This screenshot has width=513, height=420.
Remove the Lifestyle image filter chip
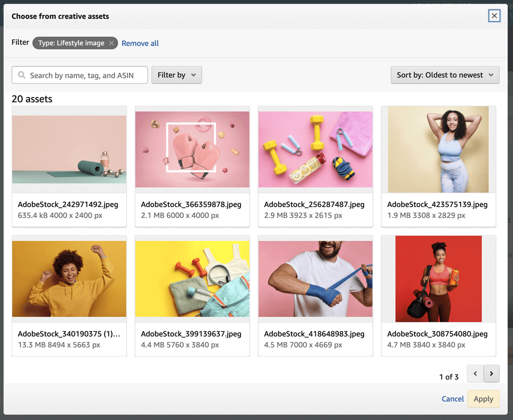coord(111,43)
